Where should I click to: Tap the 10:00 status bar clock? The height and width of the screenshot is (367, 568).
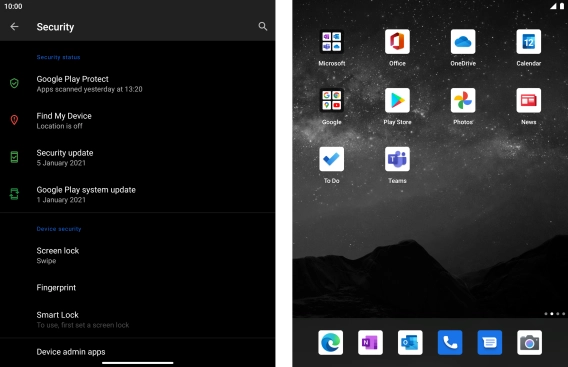pos(13,6)
